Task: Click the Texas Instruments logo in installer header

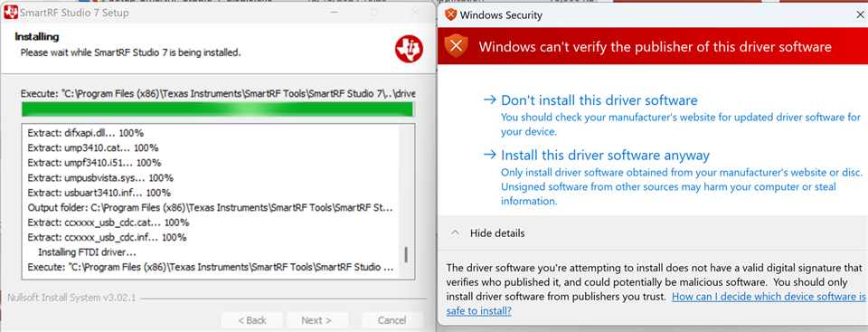Action: [x=409, y=49]
